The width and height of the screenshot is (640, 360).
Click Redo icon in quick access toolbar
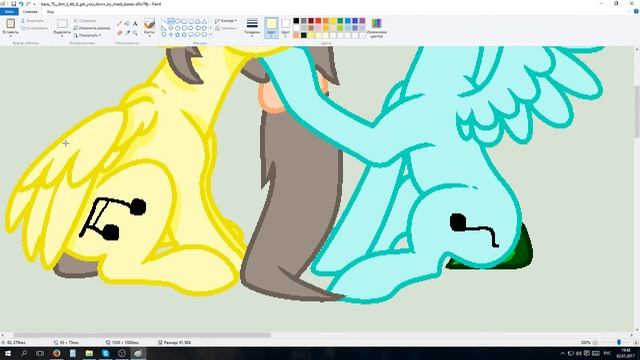(28, 4)
